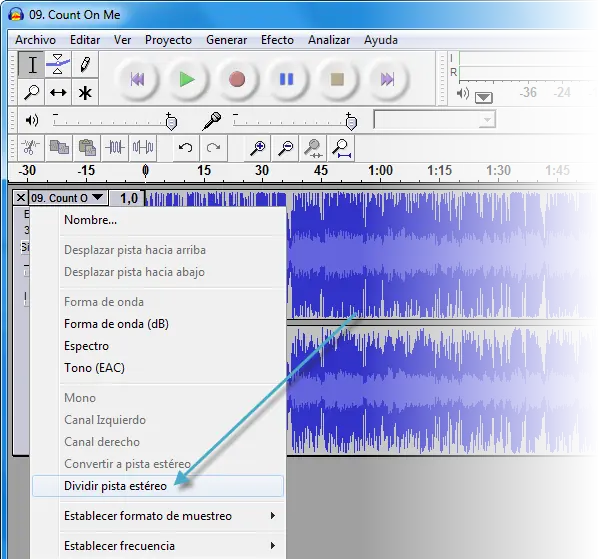Click the 1:00 mark on timeline ruler
This screenshot has height=559, width=599.
tap(380, 170)
